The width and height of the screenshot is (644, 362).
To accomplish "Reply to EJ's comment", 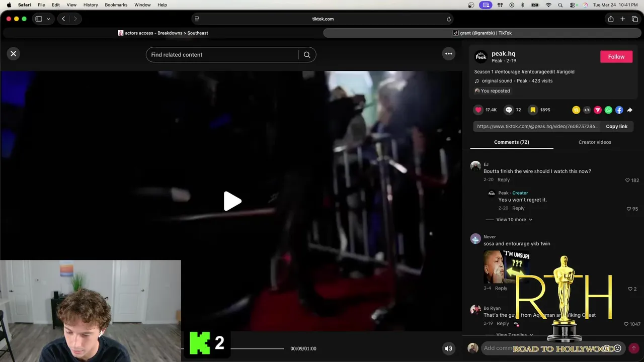I will [x=503, y=180].
